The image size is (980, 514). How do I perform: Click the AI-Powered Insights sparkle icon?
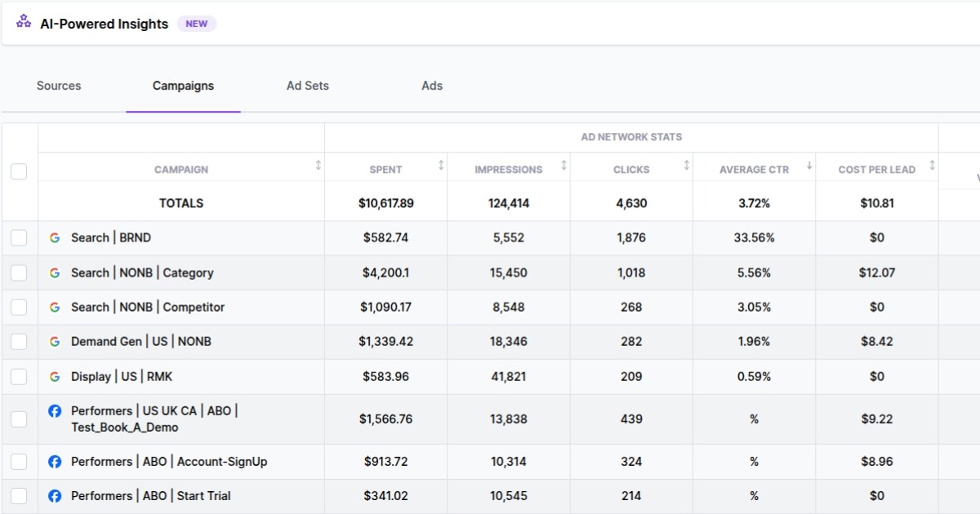[x=24, y=21]
